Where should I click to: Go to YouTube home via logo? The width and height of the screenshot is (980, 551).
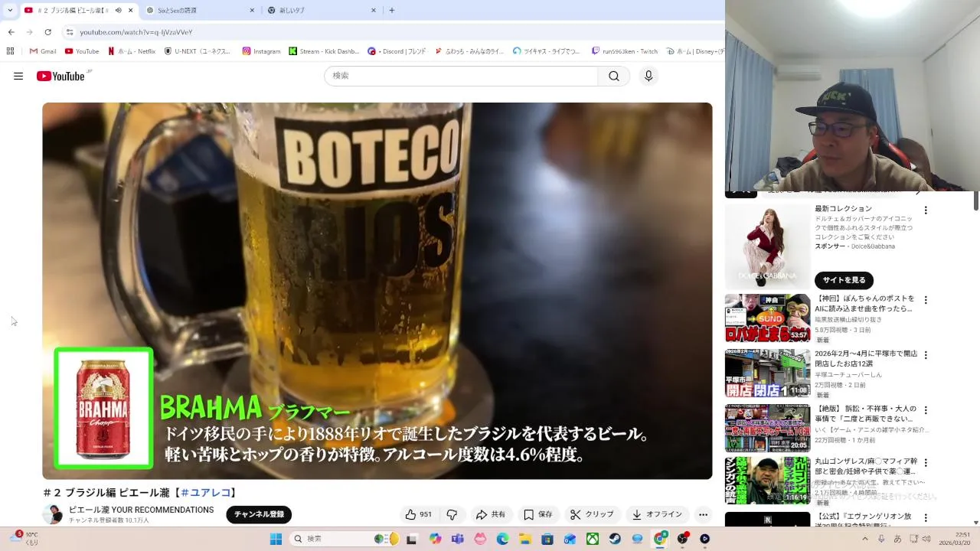click(x=60, y=76)
